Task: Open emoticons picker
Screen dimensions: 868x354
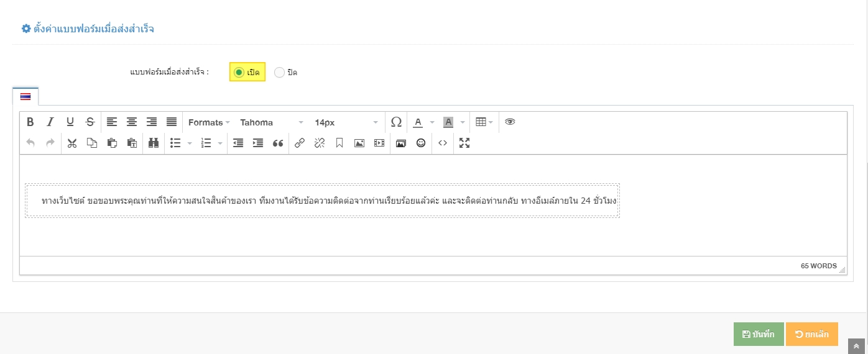Action: [421, 143]
